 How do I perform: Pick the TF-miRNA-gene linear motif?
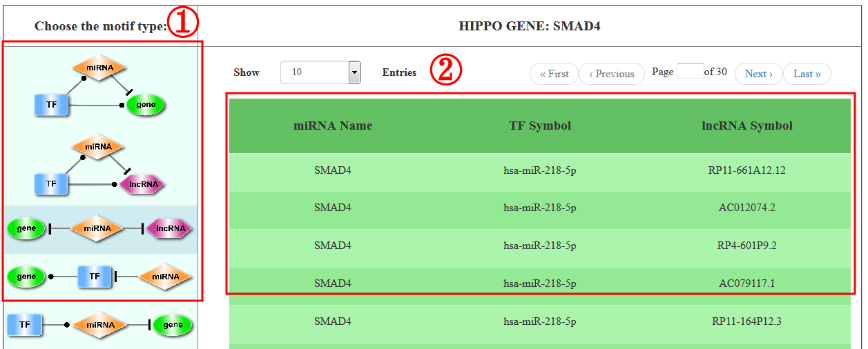pyautogui.click(x=100, y=324)
